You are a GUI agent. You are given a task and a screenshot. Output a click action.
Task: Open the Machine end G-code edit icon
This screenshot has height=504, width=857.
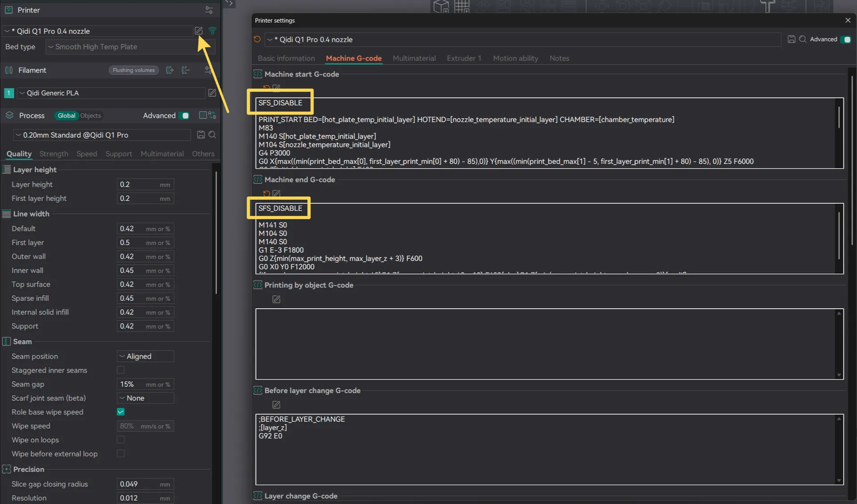point(276,194)
